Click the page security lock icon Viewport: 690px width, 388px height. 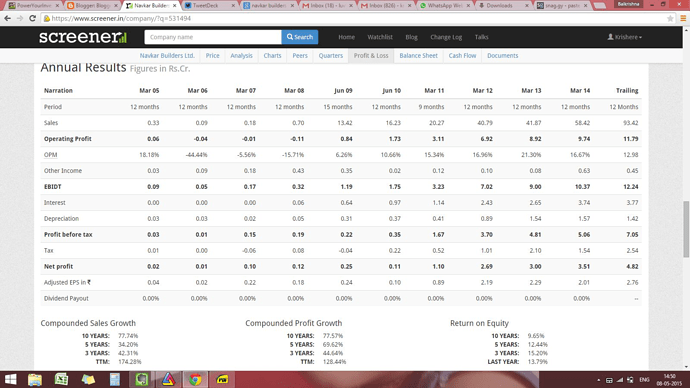click(47, 18)
